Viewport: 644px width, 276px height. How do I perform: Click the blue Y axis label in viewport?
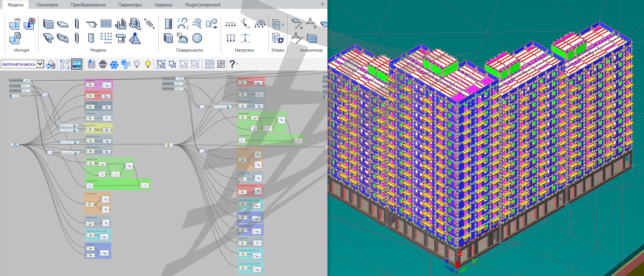[x=446, y=262]
